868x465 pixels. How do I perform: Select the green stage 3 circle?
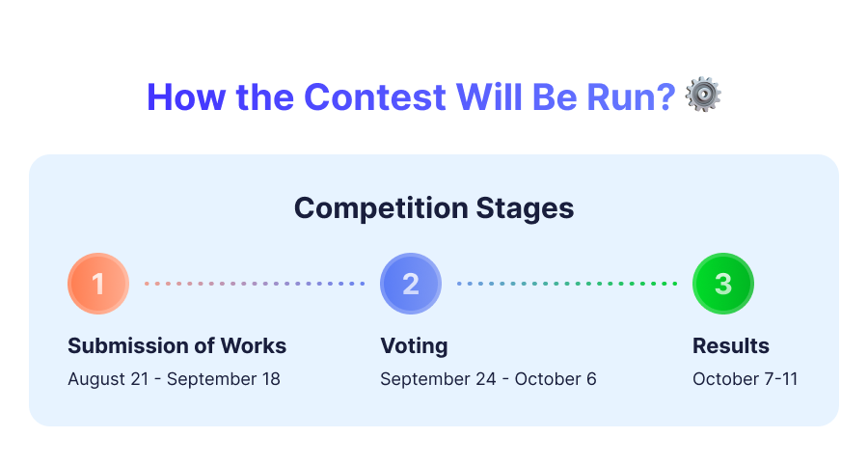[x=723, y=284]
